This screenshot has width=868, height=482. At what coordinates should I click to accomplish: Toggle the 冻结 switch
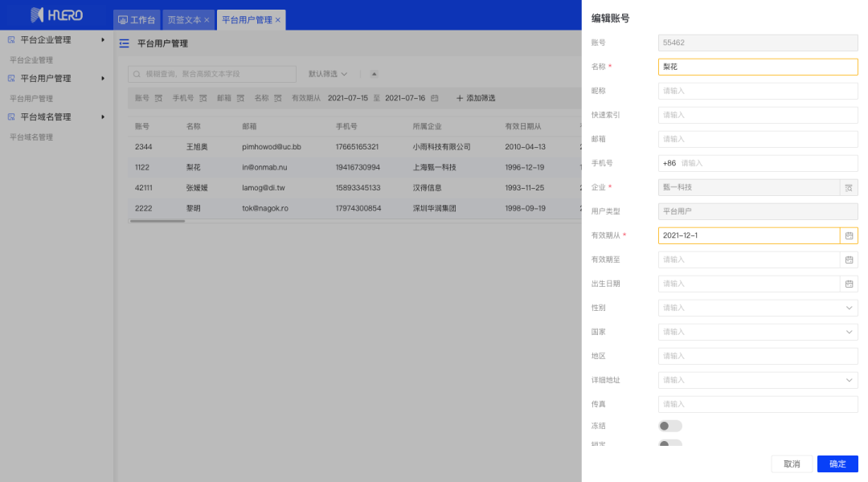(x=669, y=426)
